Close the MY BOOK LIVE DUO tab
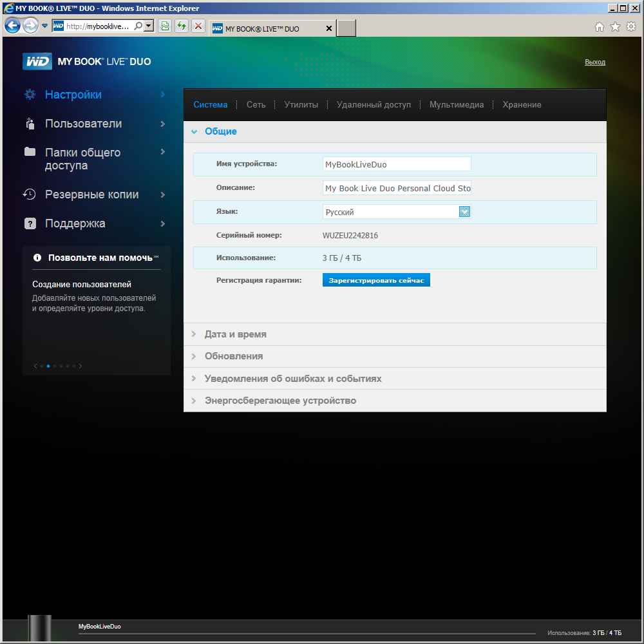Image resolution: width=644 pixels, height=644 pixels. 328,28
